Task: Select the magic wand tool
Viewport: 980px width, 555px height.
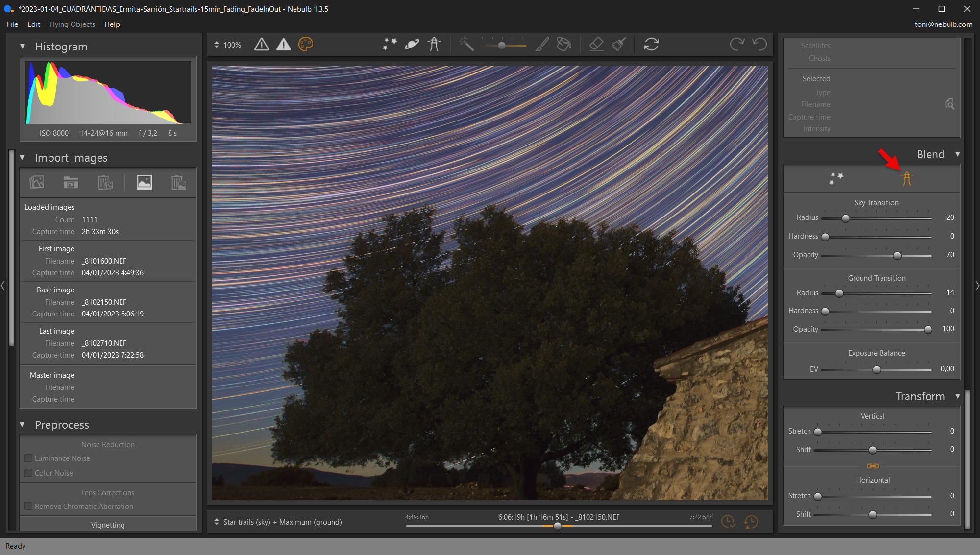Action: tap(466, 45)
